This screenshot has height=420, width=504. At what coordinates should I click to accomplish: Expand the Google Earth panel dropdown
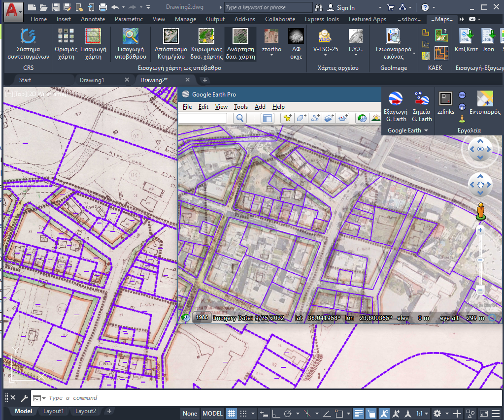coord(426,130)
